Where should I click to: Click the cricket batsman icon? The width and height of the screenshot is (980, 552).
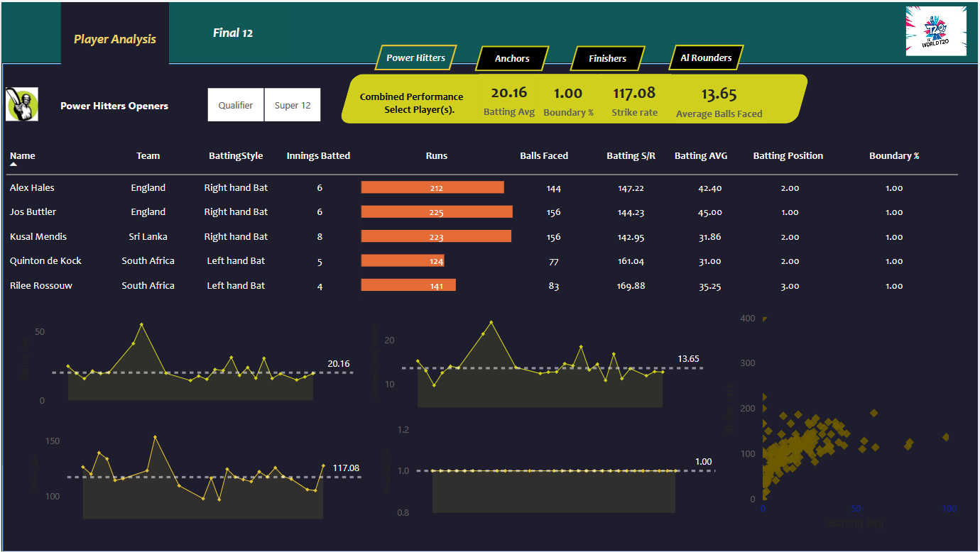click(x=22, y=105)
